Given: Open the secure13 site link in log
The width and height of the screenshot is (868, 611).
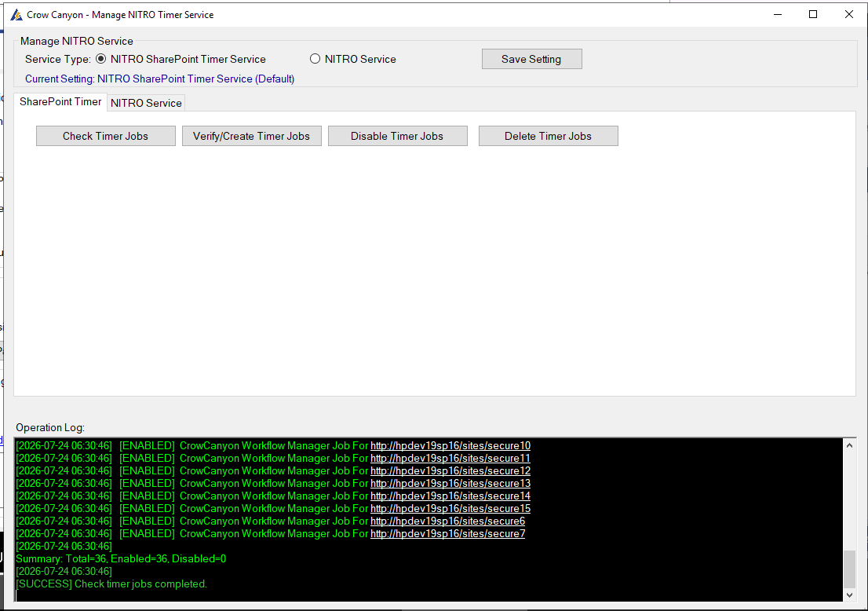Looking at the screenshot, I should click(x=450, y=484).
